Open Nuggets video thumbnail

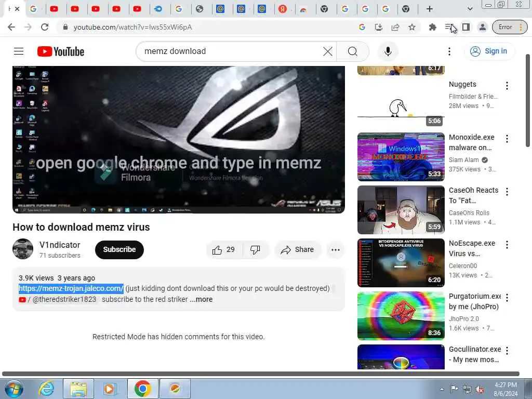[401, 103]
